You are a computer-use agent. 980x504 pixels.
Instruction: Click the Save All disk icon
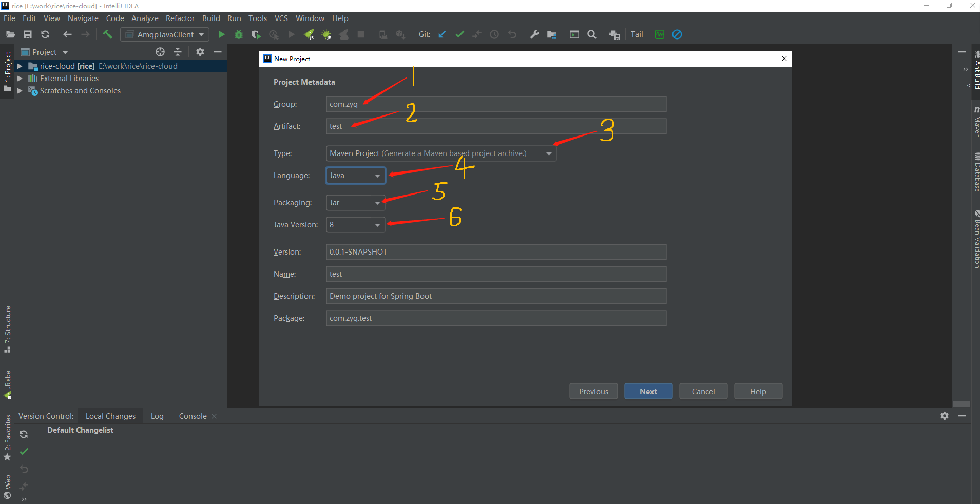tap(28, 34)
